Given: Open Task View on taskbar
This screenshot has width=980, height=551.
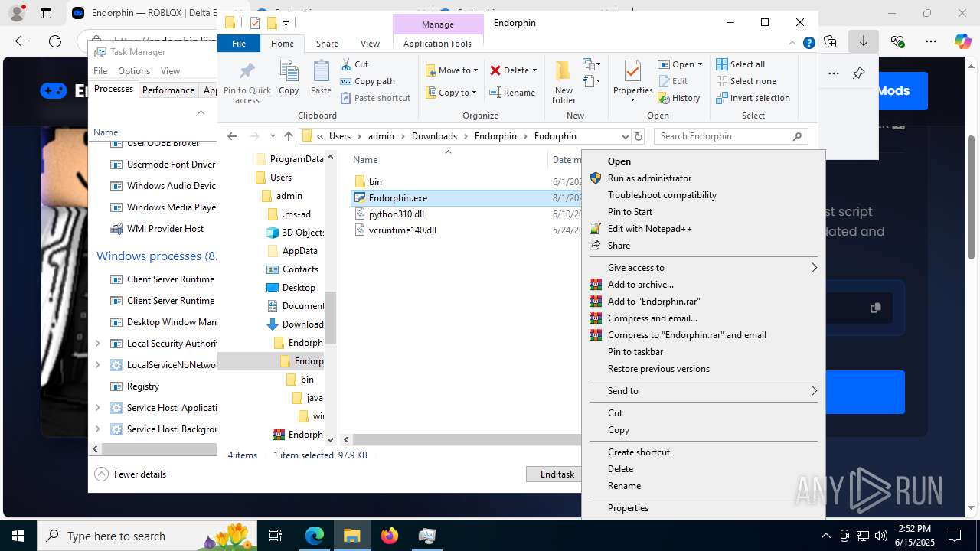Looking at the screenshot, I should point(276,536).
